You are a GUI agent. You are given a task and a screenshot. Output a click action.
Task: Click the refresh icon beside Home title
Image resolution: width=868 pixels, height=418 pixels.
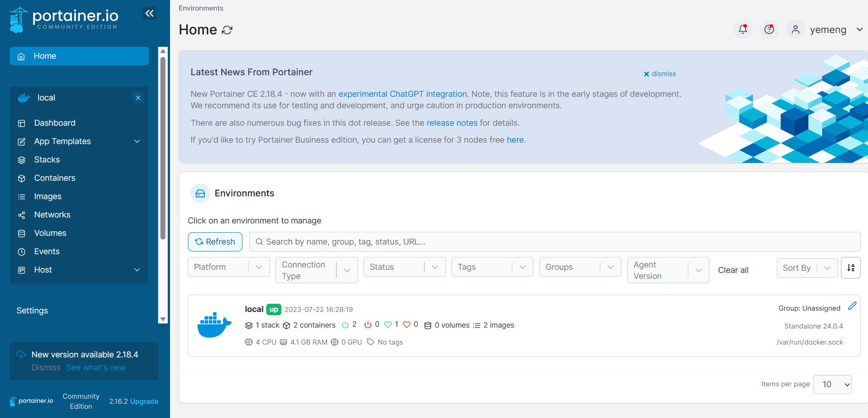(x=227, y=30)
